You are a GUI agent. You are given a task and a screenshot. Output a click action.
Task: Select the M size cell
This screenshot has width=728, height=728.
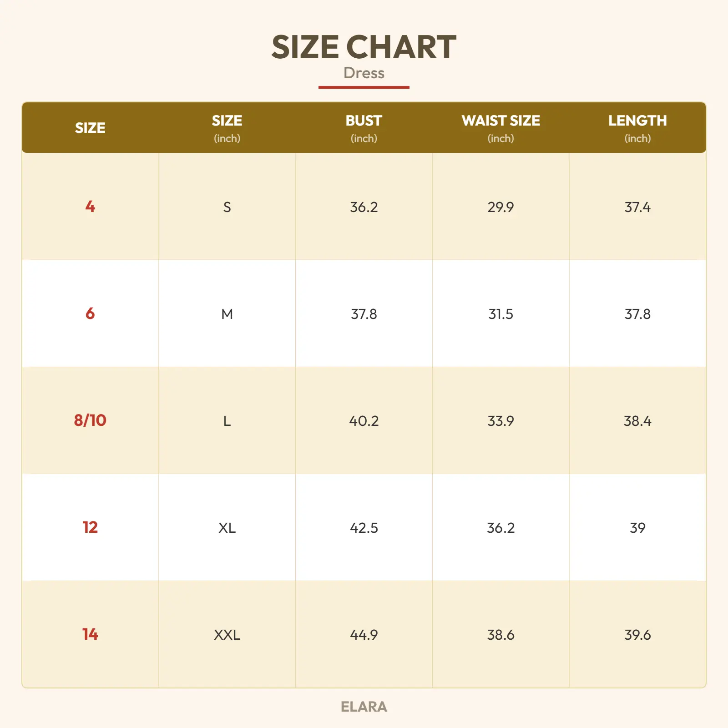tap(227, 314)
